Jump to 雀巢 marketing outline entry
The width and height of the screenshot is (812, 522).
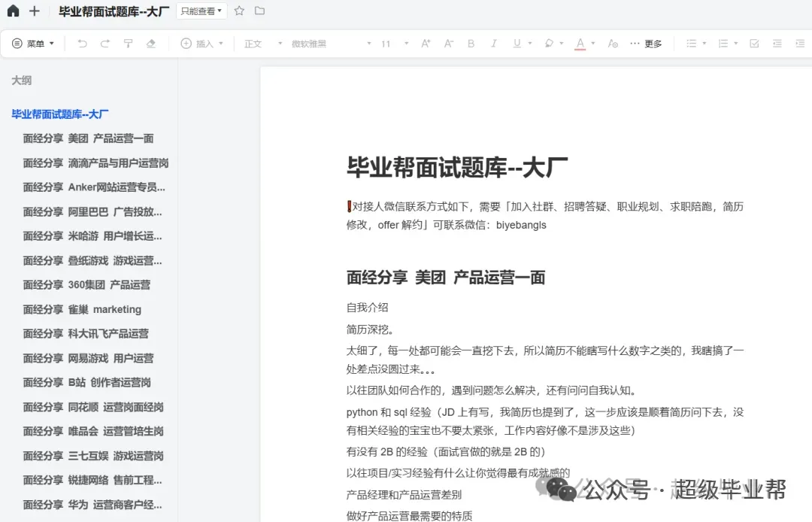[82, 309]
